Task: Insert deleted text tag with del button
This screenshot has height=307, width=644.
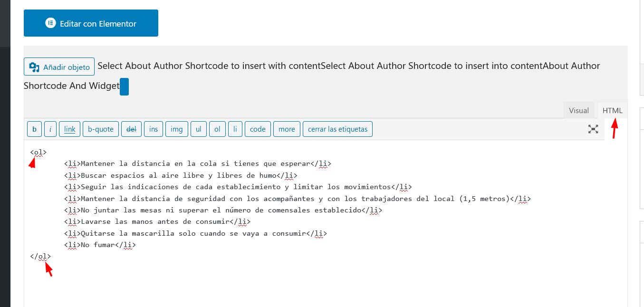Action: click(131, 129)
